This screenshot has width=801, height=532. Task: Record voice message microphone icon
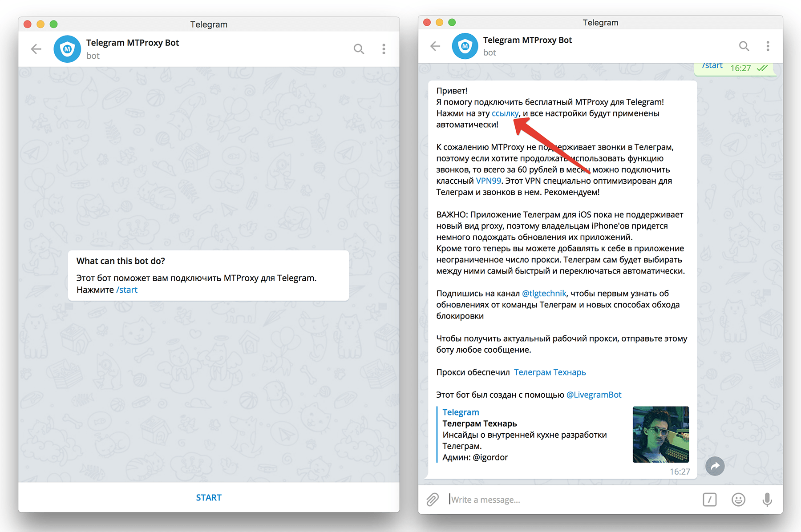coord(767,500)
